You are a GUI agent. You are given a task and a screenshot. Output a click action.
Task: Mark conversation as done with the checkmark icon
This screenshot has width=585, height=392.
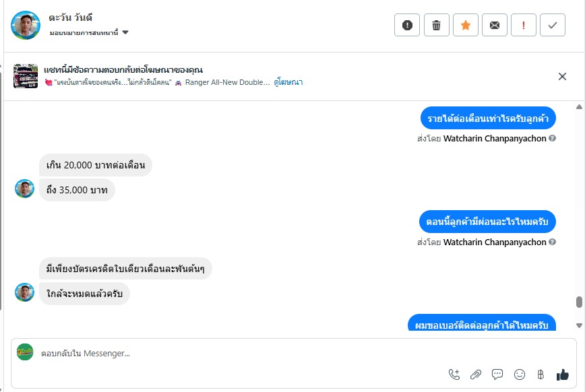(553, 26)
